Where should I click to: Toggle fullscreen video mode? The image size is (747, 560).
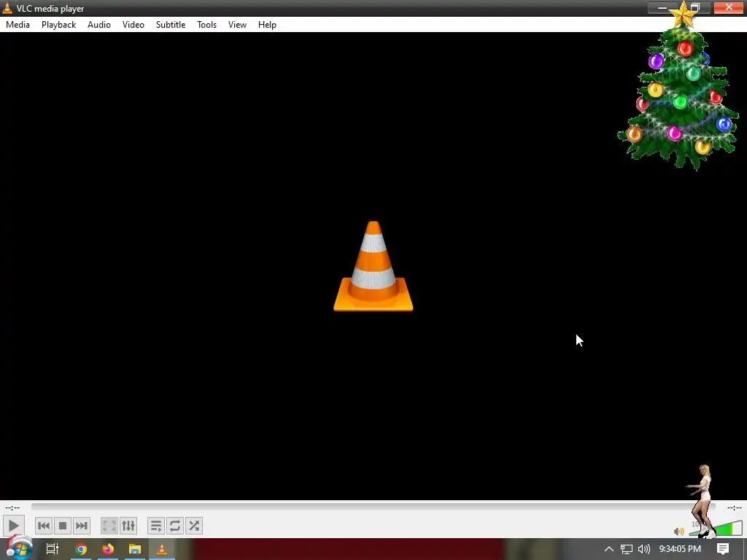coord(109,526)
